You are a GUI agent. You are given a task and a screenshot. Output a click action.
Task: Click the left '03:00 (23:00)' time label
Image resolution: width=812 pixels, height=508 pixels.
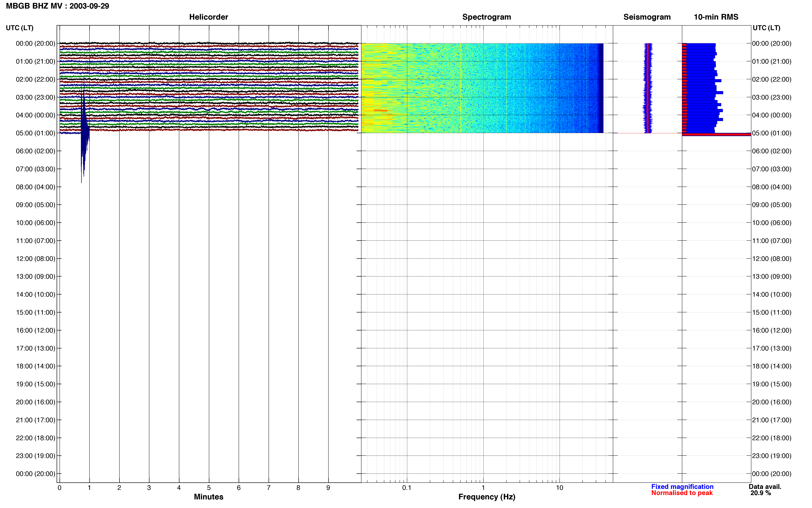[36, 97]
